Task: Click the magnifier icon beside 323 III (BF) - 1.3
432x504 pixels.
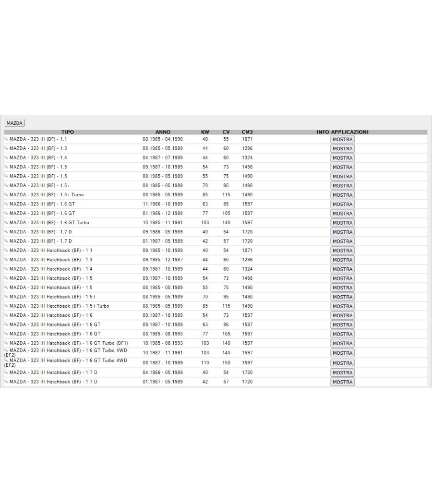Action: [6, 148]
